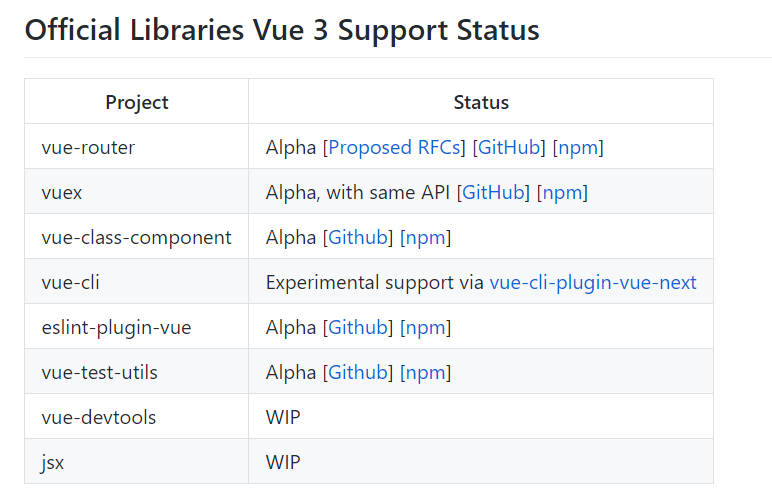
Task: Visit the vue-test-utils npm link
Action: pos(425,372)
